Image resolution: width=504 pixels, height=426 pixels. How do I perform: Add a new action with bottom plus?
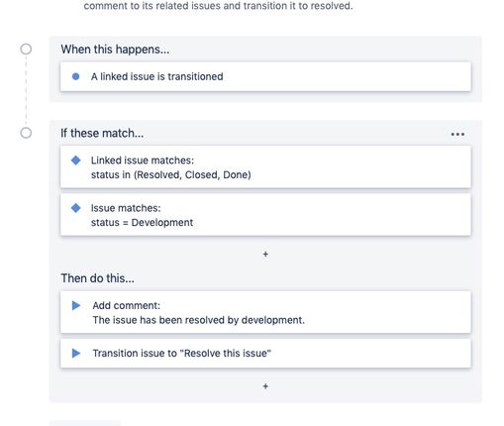265,386
